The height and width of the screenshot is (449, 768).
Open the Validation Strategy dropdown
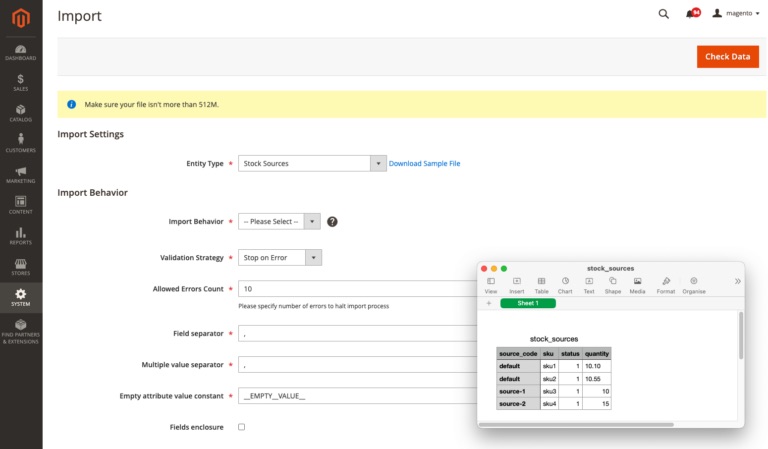coord(279,257)
